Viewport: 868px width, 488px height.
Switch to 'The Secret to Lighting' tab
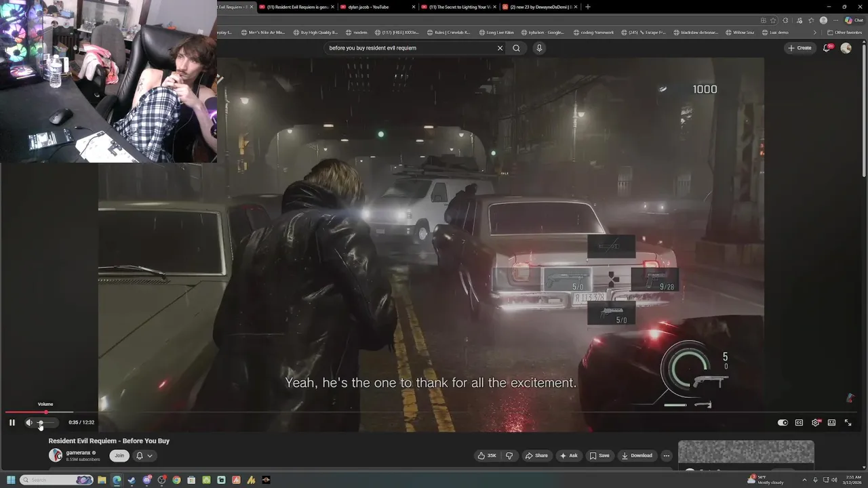(x=458, y=7)
